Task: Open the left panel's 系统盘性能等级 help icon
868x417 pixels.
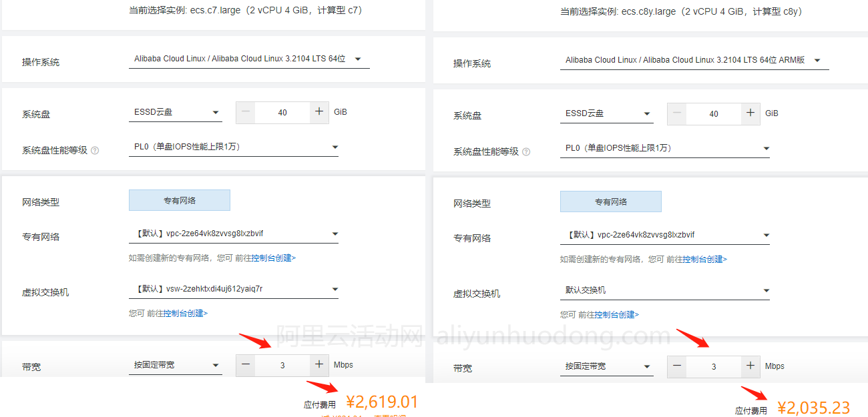Action: point(95,150)
